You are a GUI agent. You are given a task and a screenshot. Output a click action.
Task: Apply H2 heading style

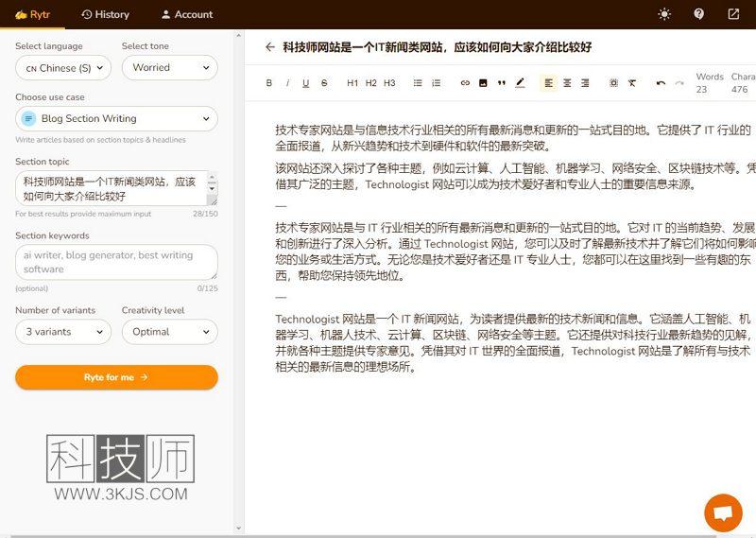(370, 83)
